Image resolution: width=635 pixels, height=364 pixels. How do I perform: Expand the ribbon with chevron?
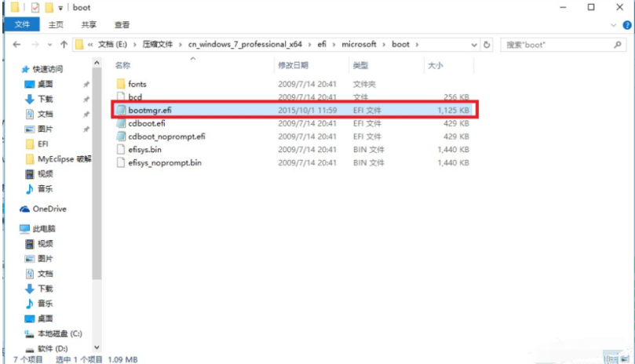pos(613,25)
